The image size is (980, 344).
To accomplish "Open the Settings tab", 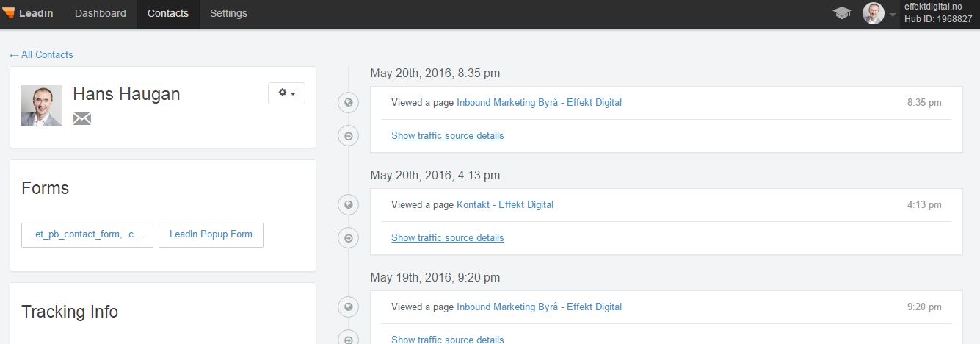I will [228, 13].
